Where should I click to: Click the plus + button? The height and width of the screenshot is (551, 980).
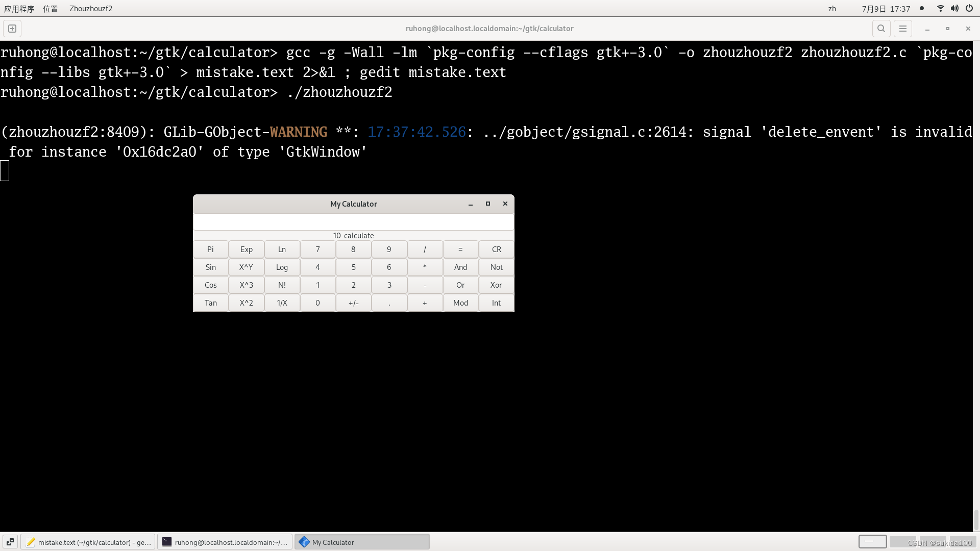point(425,303)
